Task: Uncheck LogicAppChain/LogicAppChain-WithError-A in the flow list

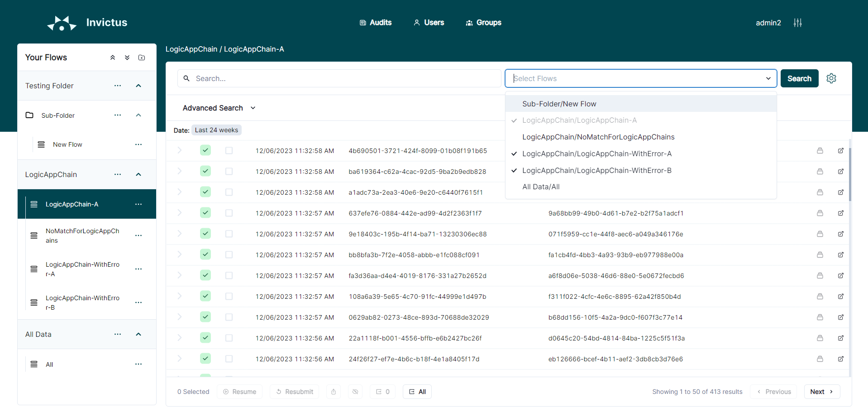Action: 597,153
